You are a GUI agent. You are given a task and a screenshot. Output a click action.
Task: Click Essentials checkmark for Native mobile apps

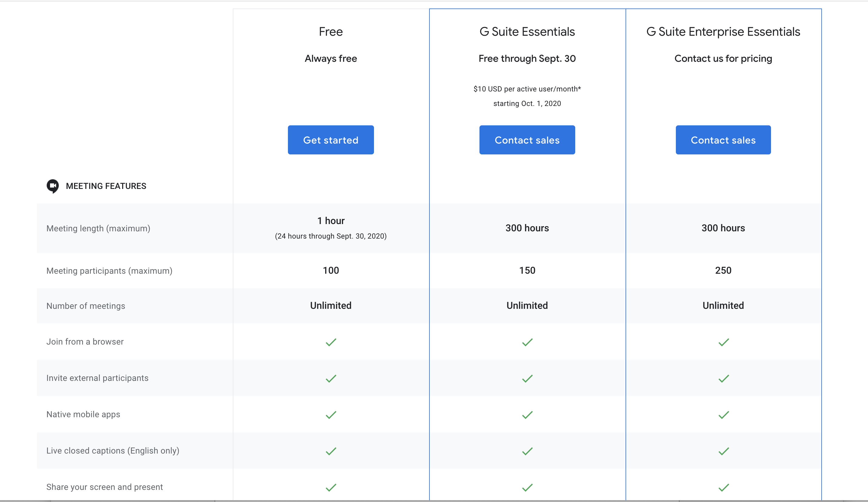527,415
